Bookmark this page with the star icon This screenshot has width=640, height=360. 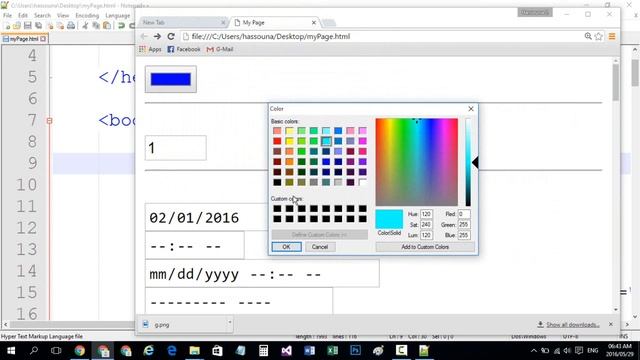(599, 36)
